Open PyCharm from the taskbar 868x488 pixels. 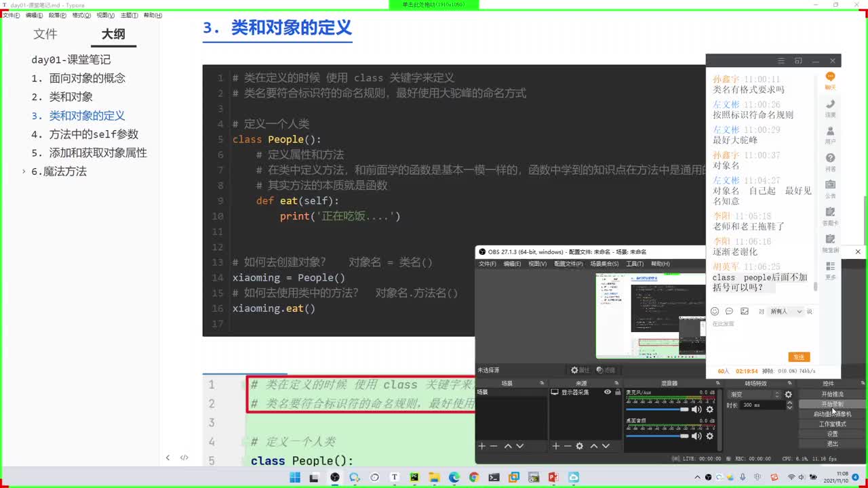(414, 477)
